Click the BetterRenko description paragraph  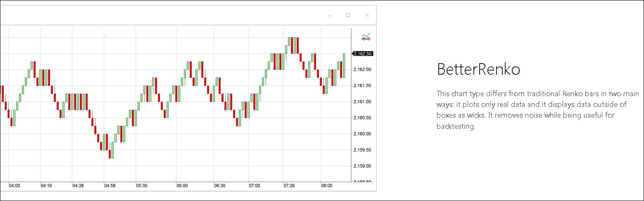(x=537, y=110)
